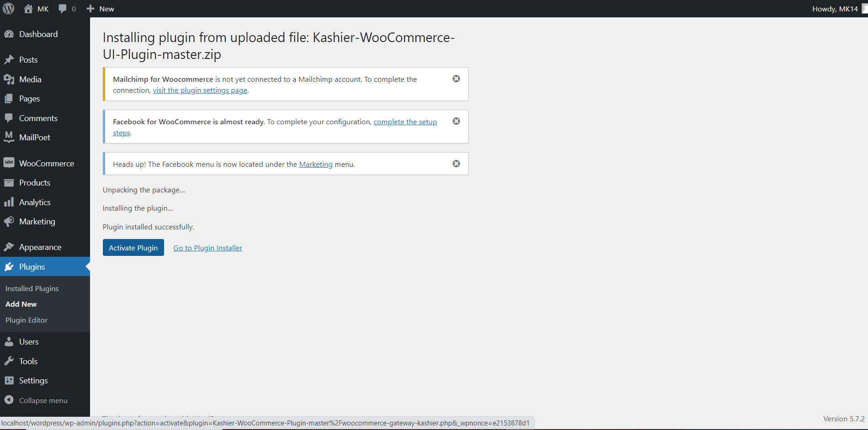
Task: Follow the Go to Plugin Installer link
Action: click(208, 248)
